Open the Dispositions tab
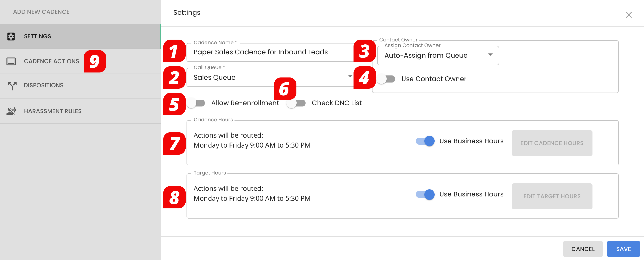The width and height of the screenshot is (644, 260). pos(44,85)
